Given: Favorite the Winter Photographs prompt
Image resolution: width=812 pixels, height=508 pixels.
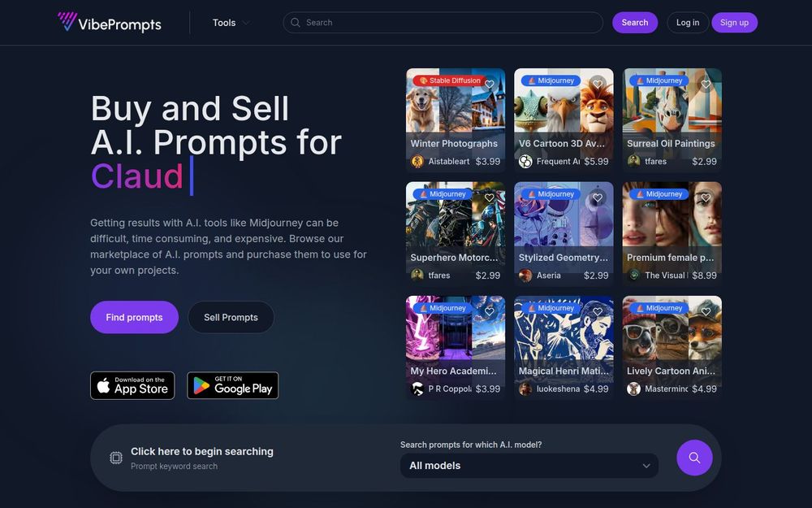Looking at the screenshot, I should pyautogui.click(x=490, y=84).
